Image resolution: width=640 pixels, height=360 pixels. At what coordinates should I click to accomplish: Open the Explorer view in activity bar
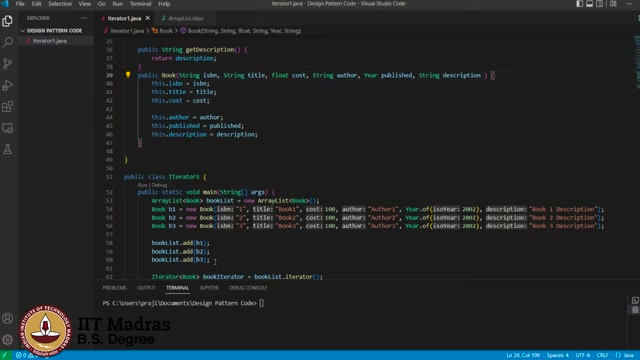pos(7,21)
